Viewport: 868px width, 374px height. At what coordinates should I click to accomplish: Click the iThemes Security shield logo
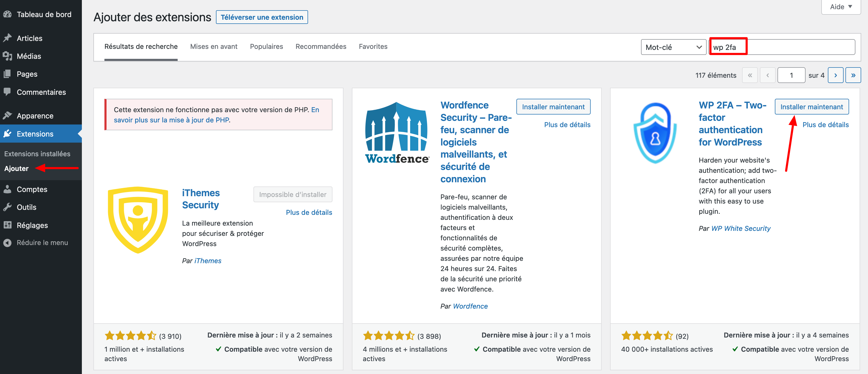click(138, 220)
